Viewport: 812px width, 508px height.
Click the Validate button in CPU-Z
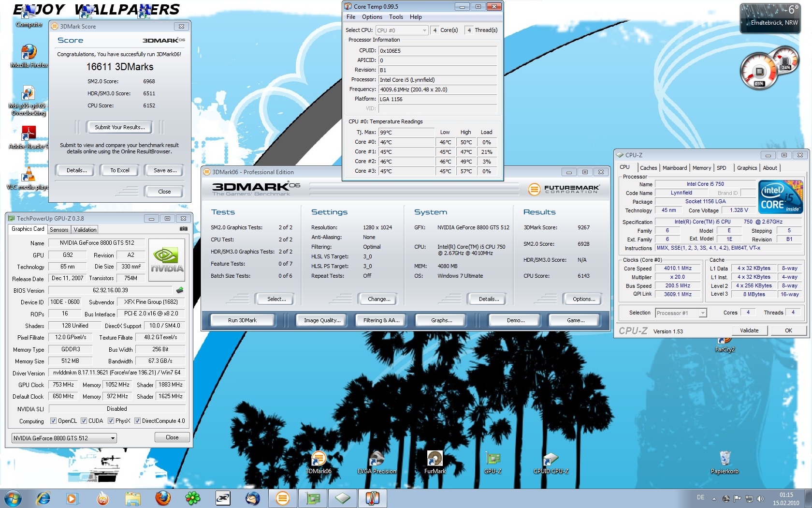[749, 330]
